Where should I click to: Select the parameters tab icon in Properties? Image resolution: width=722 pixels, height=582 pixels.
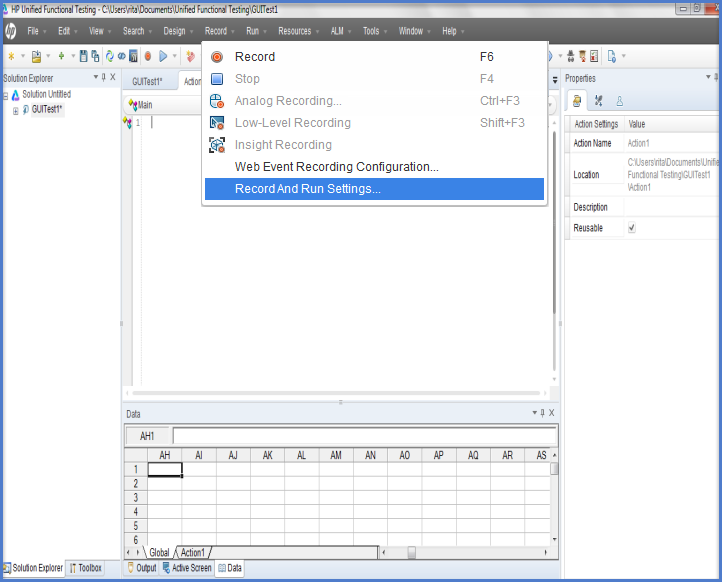(x=599, y=101)
